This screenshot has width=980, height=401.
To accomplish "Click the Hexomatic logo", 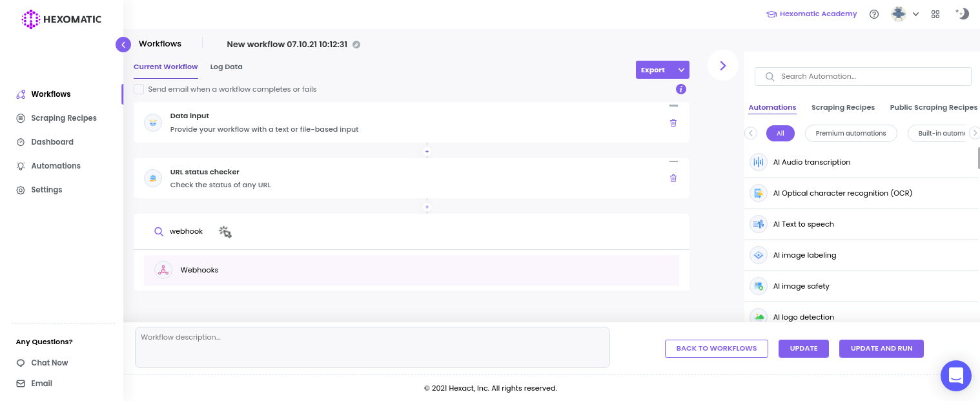I will click(x=61, y=19).
